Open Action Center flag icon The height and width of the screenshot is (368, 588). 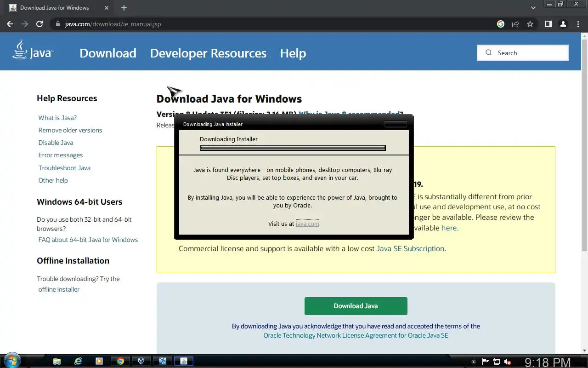click(486, 362)
